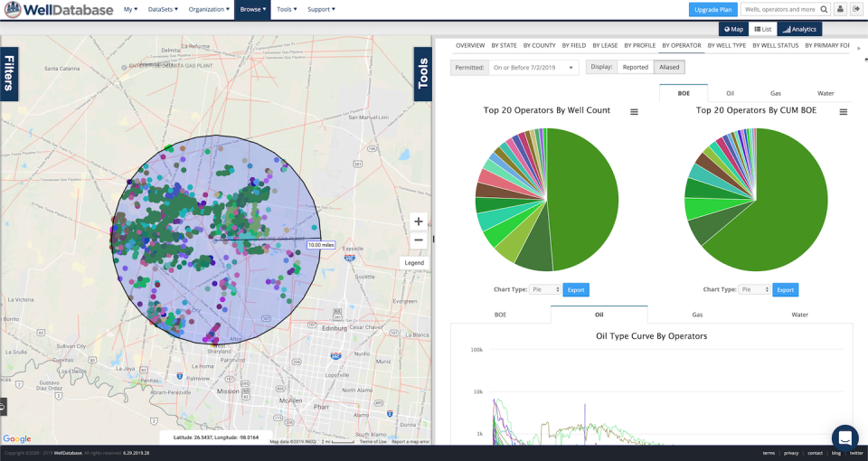Select the upper Gas chart tab
868x461 pixels.
(x=776, y=93)
